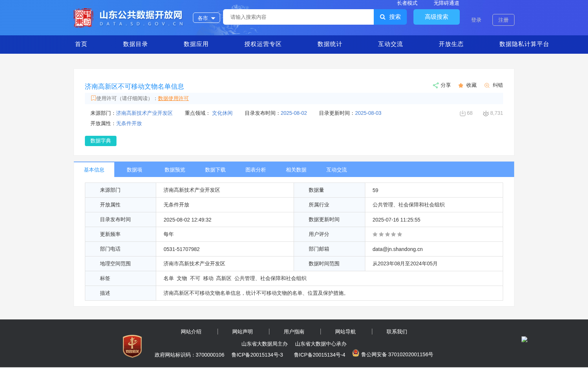Click the 纠错 error-report icon
This screenshot has height=368, width=588.
click(487, 85)
